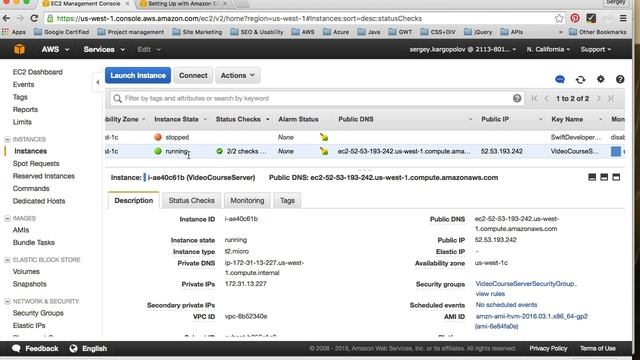Screen dimensions: 640x360
Task: Open the AWS dropdown menu
Action: 55,49
